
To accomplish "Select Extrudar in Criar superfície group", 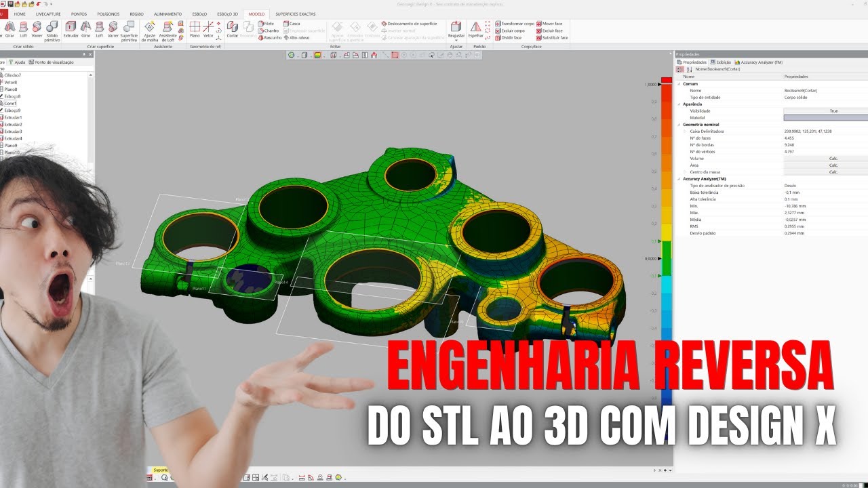I will [x=71, y=28].
